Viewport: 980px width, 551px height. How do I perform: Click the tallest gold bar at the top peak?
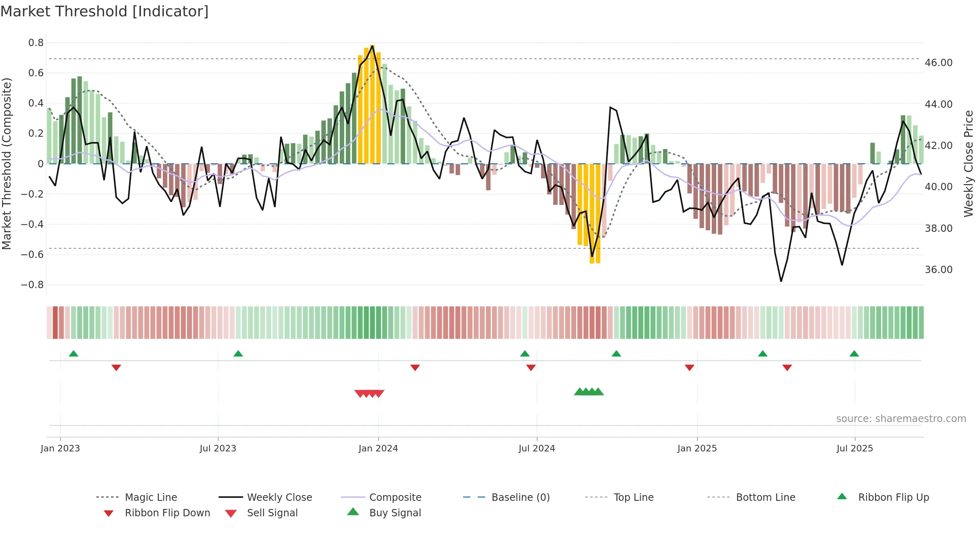372,104
